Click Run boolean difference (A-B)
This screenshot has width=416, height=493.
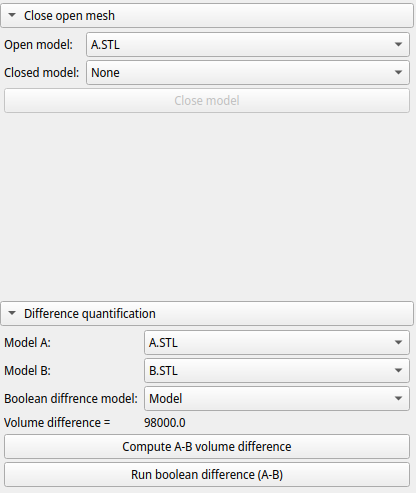point(207,474)
